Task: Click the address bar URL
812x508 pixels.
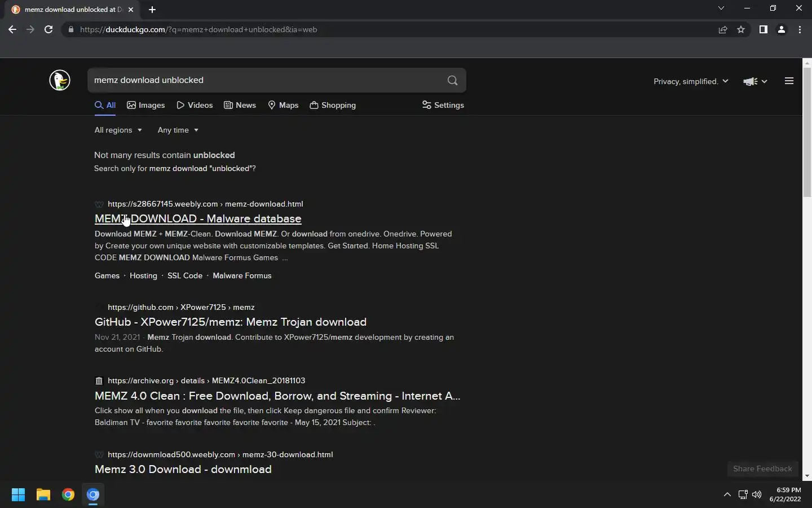Action: tap(198, 29)
